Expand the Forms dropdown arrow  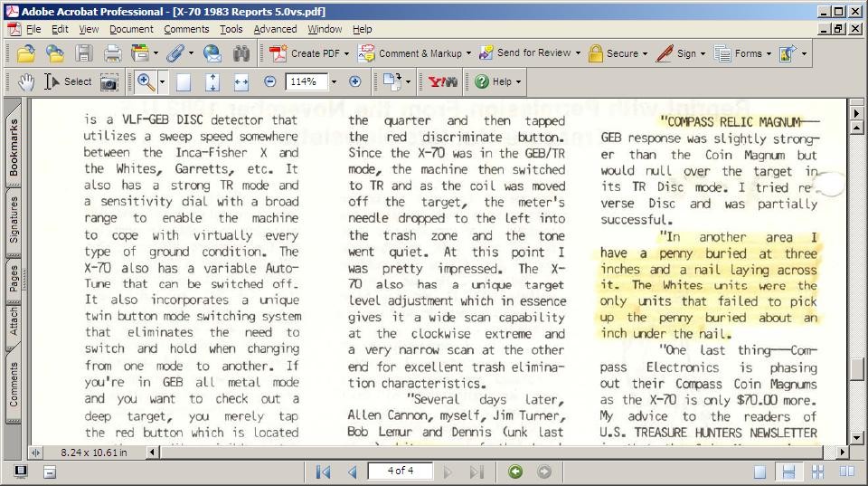769,53
